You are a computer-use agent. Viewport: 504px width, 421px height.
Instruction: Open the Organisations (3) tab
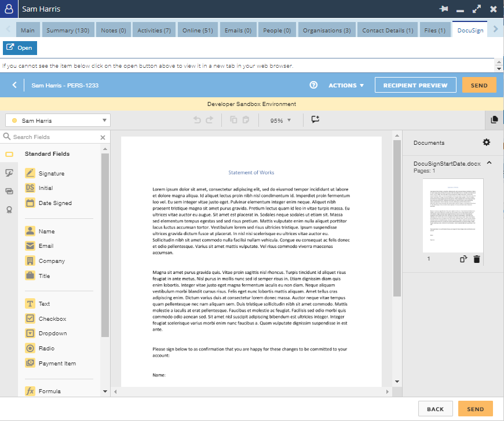point(327,30)
